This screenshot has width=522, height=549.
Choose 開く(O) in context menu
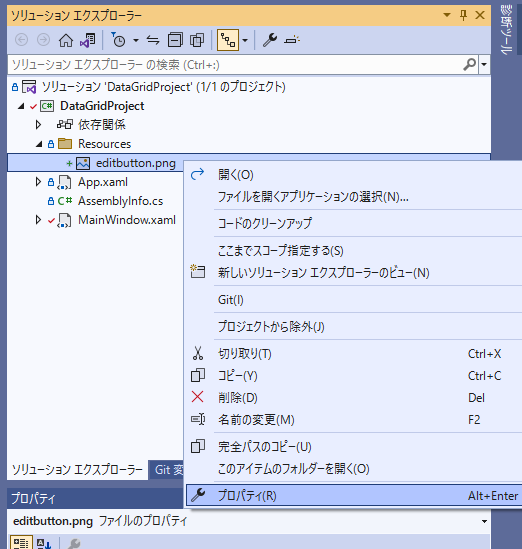pos(354,174)
